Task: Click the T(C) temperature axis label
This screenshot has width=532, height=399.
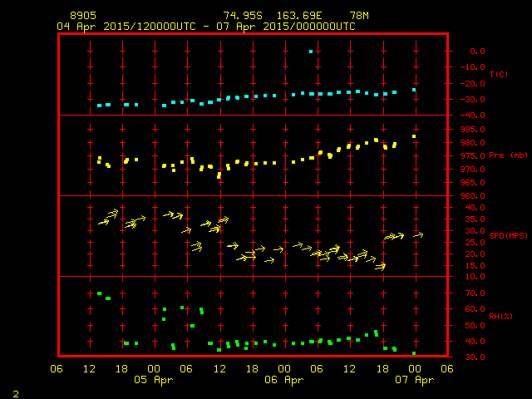Action: [498, 75]
